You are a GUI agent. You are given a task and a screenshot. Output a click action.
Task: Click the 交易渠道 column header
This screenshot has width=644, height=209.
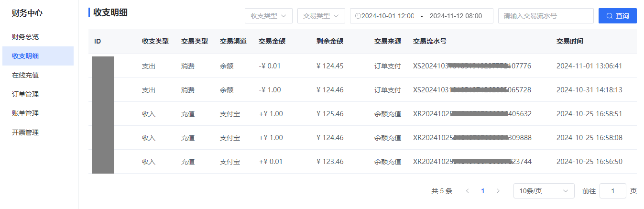point(233,42)
